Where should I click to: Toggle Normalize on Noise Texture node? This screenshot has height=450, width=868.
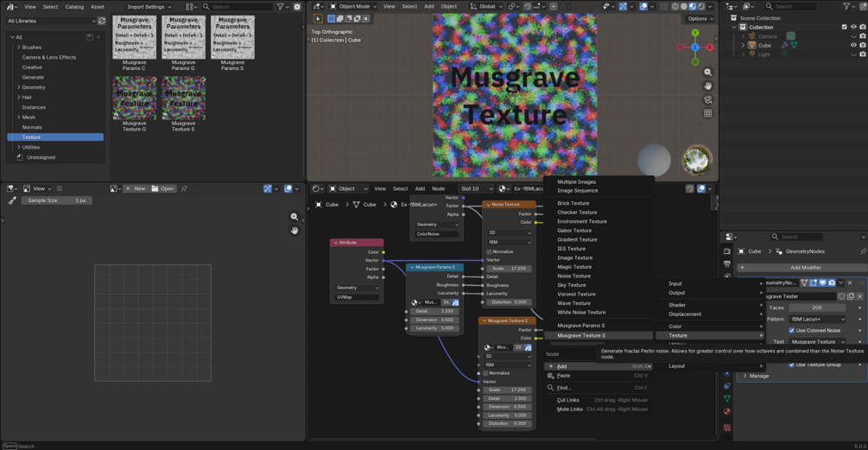(490, 252)
